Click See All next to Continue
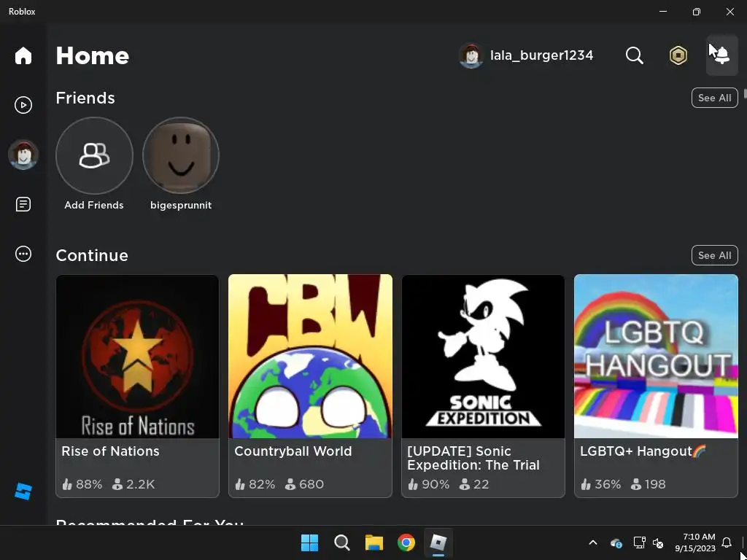The height and width of the screenshot is (560, 747). (x=714, y=255)
